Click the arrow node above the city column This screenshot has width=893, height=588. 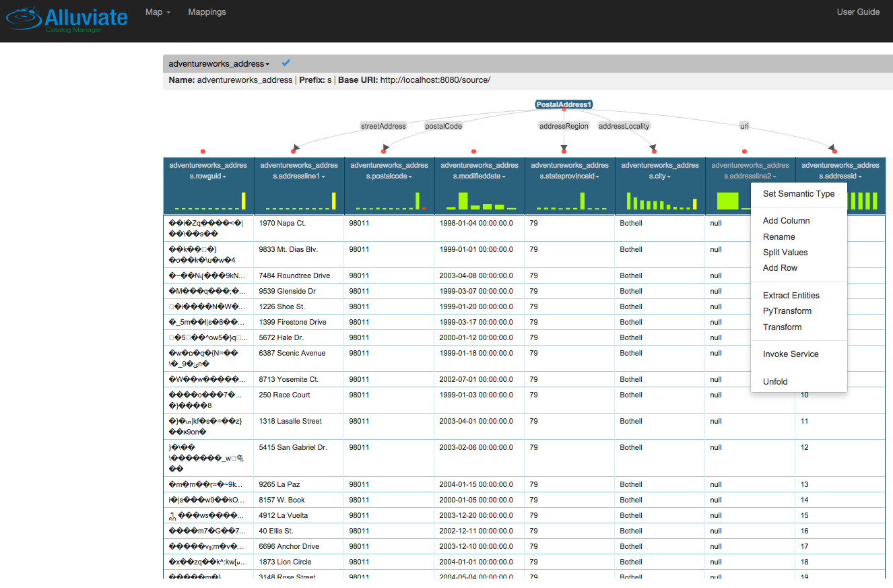[653, 150]
